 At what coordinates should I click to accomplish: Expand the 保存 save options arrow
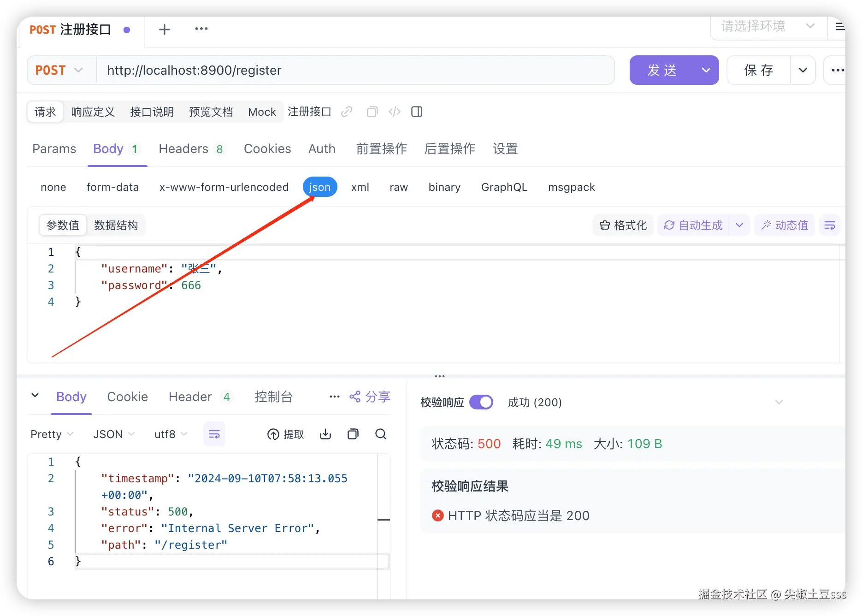(x=803, y=70)
